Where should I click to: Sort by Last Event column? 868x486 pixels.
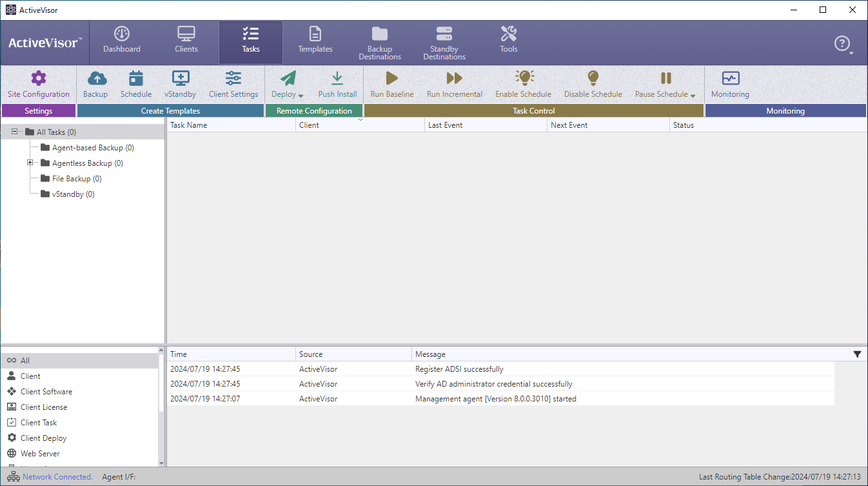click(x=486, y=125)
